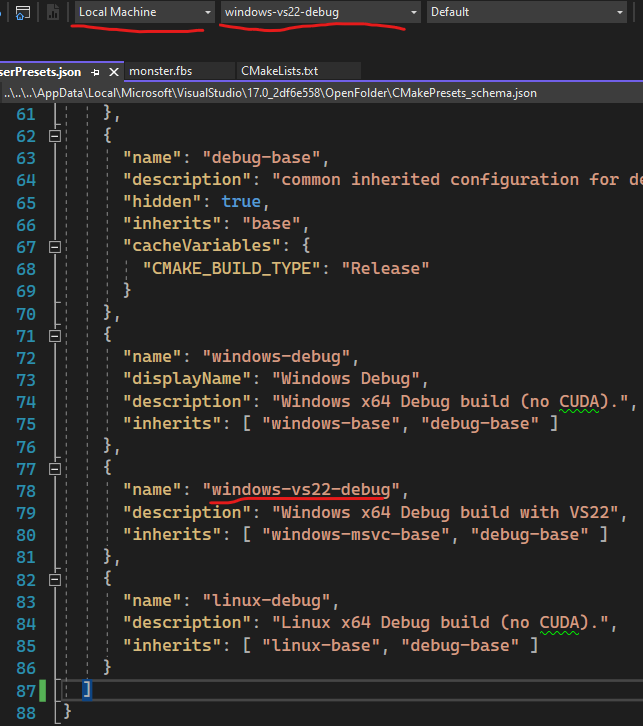643x726 pixels.
Task: Open the Default build preset dropdown
Action: tap(527, 12)
